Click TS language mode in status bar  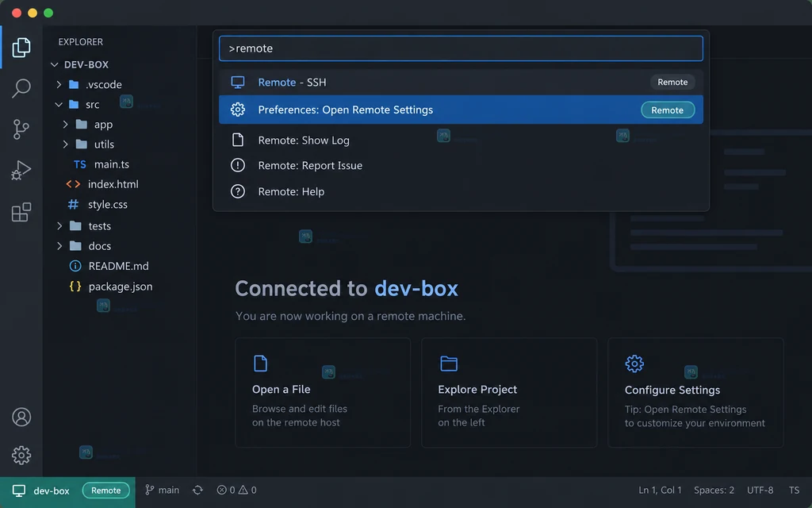pos(794,490)
